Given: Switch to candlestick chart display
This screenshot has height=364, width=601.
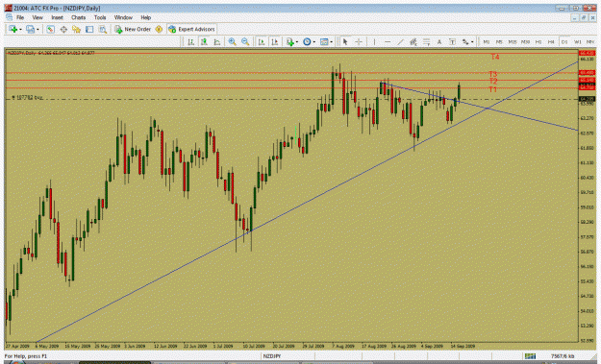Looking at the screenshot, I should point(204,41).
